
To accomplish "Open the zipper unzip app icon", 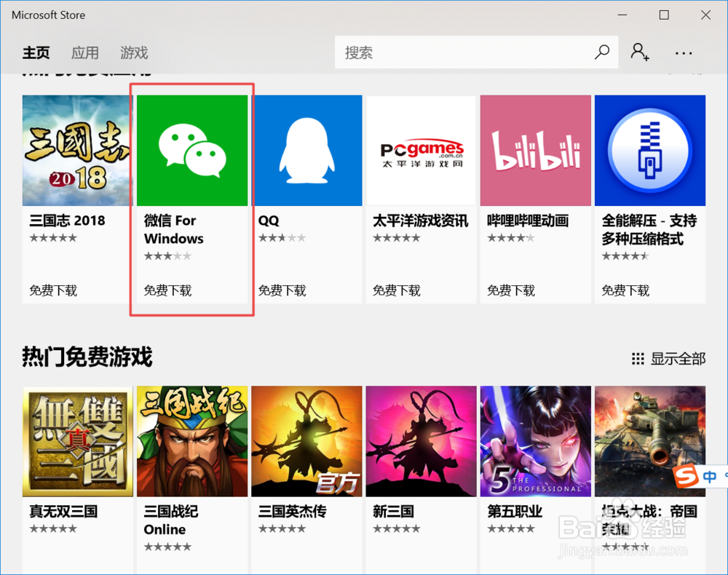I will (x=650, y=151).
